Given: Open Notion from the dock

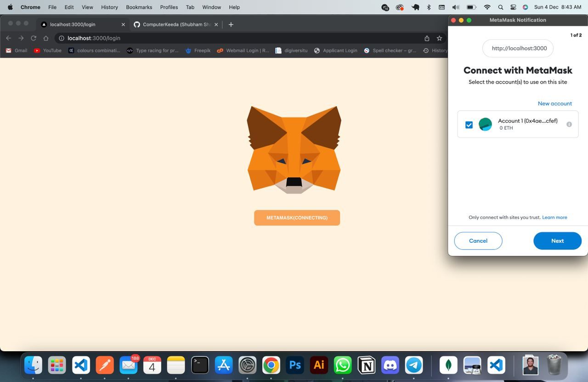Looking at the screenshot, I should pyautogui.click(x=367, y=365).
